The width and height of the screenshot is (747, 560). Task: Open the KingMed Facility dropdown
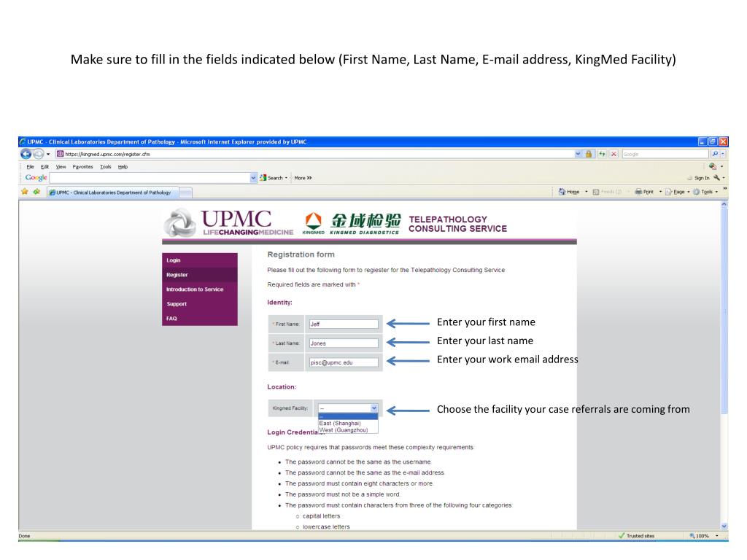373,409
